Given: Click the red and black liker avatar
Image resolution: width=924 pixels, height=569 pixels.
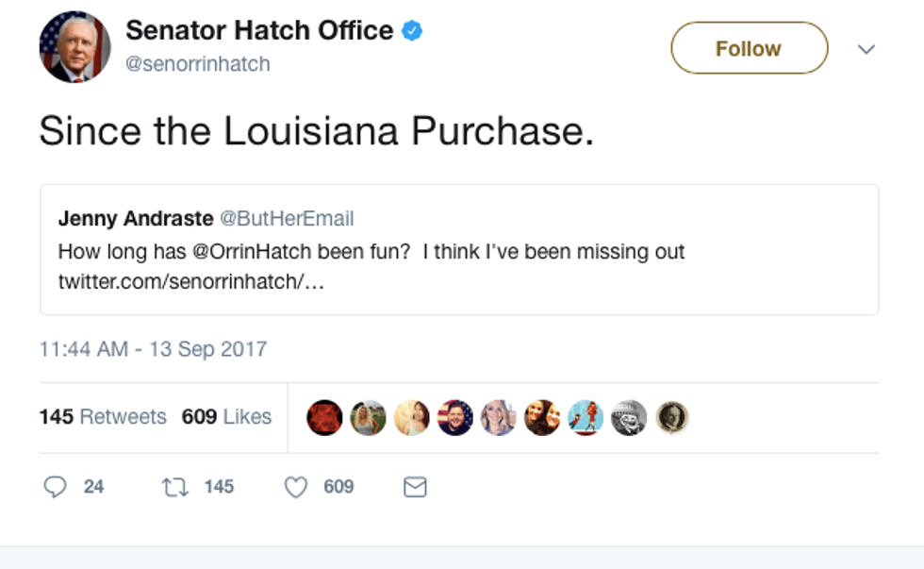Looking at the screenshot, I should [x=324, y=417].
